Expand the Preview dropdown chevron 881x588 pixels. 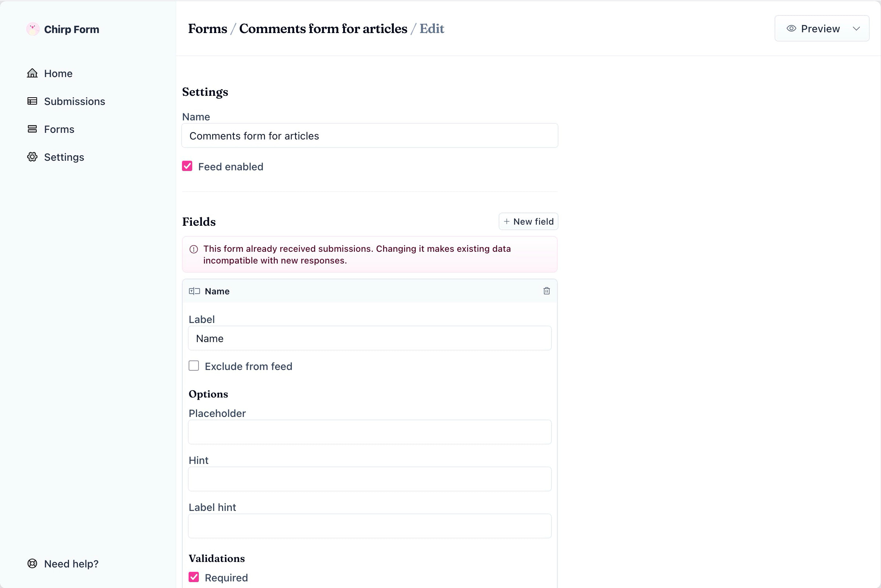click(856, 29)
